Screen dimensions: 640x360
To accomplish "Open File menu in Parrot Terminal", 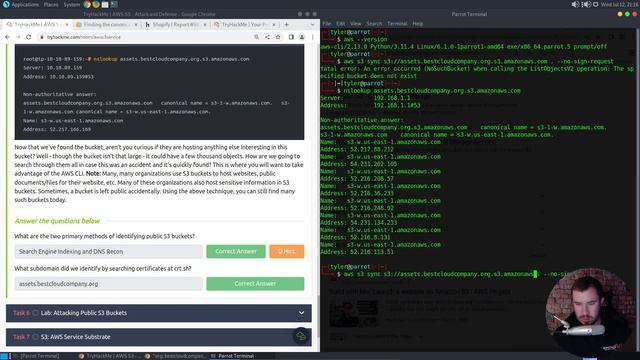I will tap(327, 24).
